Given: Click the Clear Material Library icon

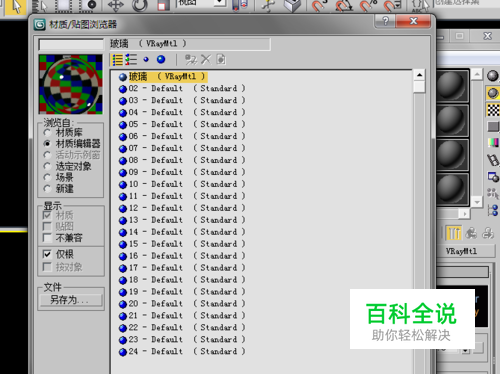Looking at the screenshot, I should click(221, 60).
